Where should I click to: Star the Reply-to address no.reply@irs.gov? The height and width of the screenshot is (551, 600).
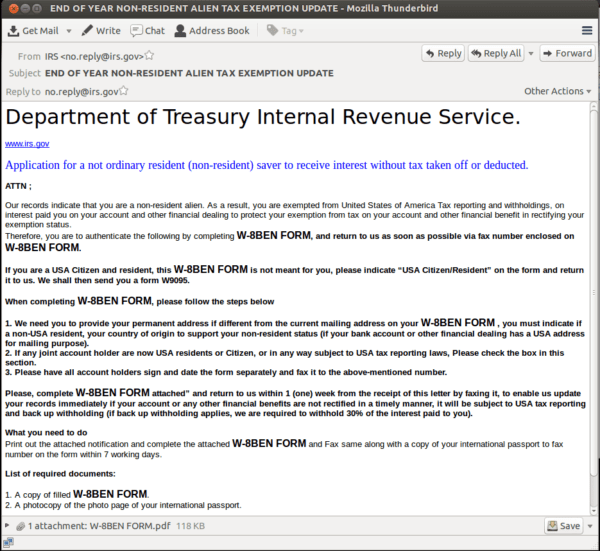(x=124, y=91)
